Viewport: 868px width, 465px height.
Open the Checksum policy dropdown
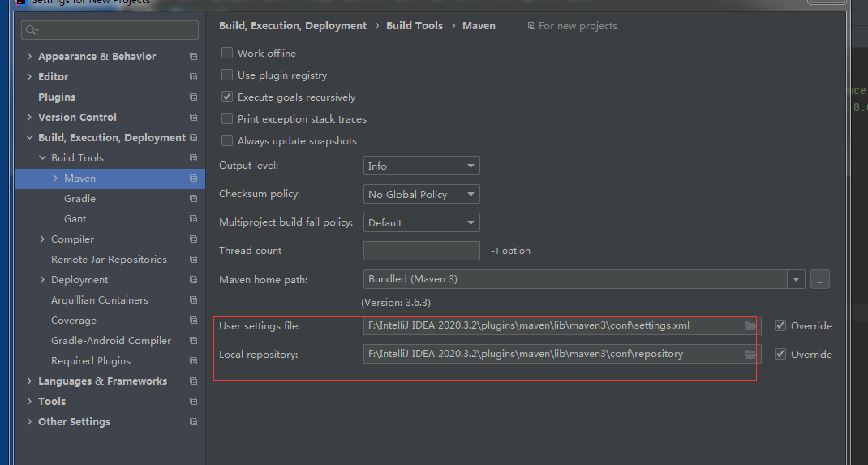pos(422,194)
